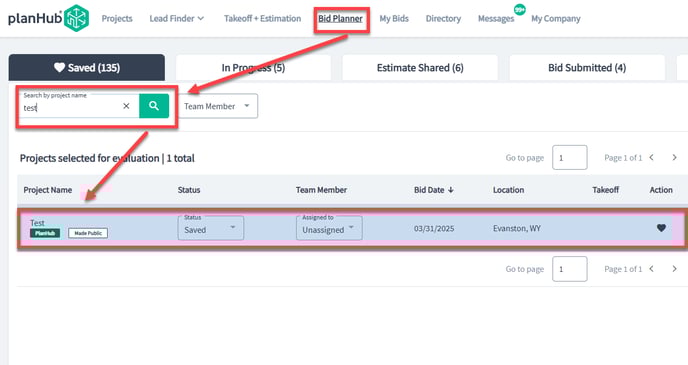The image size is (688, 365).
Task: Click the bottom next page chevron
Action: tap(674, 269)
